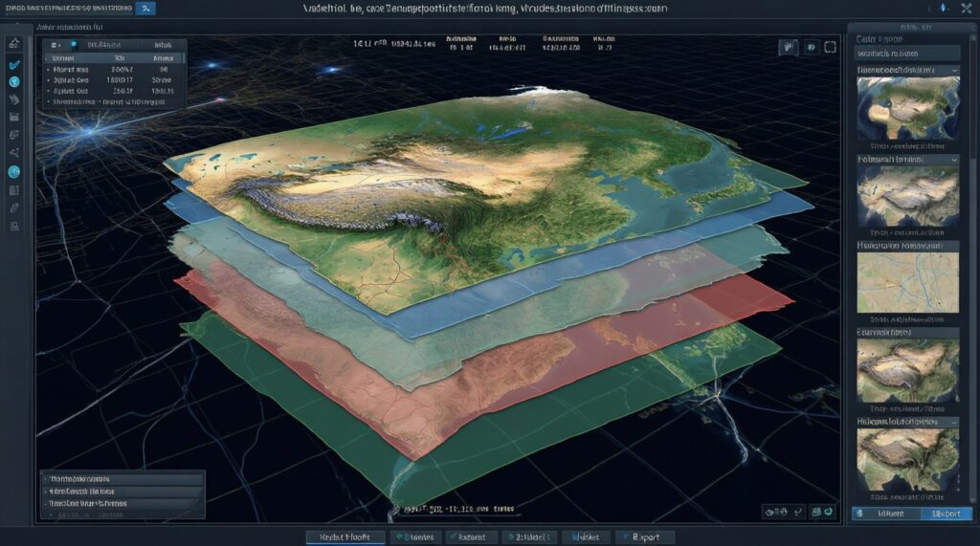Viewport: 980px width, 546px height.
Task: Click the compass marker icon in top bar
Action: pyautogui.click(x=942, y=9)
